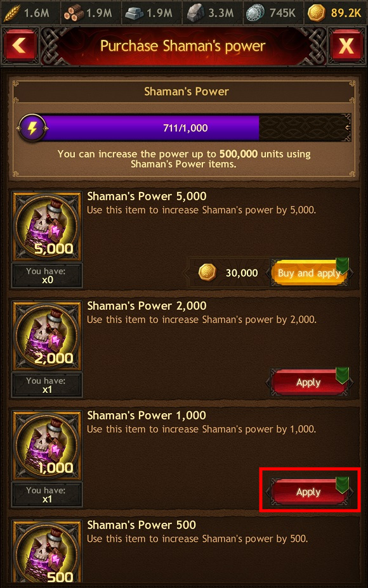Viewport: 368px width, 588px height.
Task: Buy and apply Shaman's Power 5,000
Action: pyautogui.click(x=310, y=272)
